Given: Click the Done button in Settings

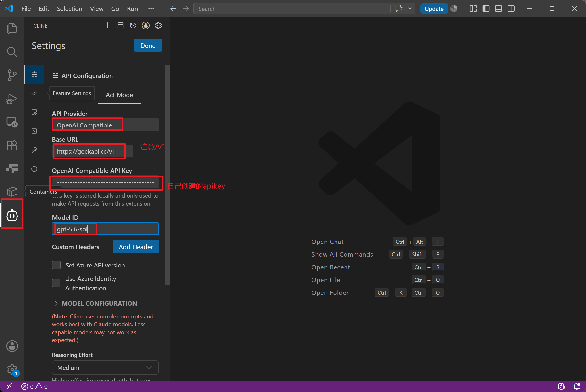Looking at the screenshot, I should (148, 45).
